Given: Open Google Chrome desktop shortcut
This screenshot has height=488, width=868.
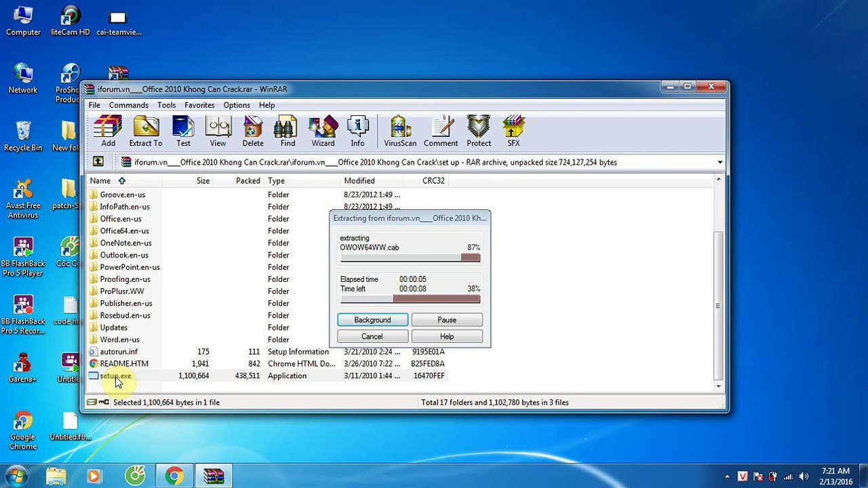Looking at the screenshot, I should pyautogui.click(x=23, y=431).
